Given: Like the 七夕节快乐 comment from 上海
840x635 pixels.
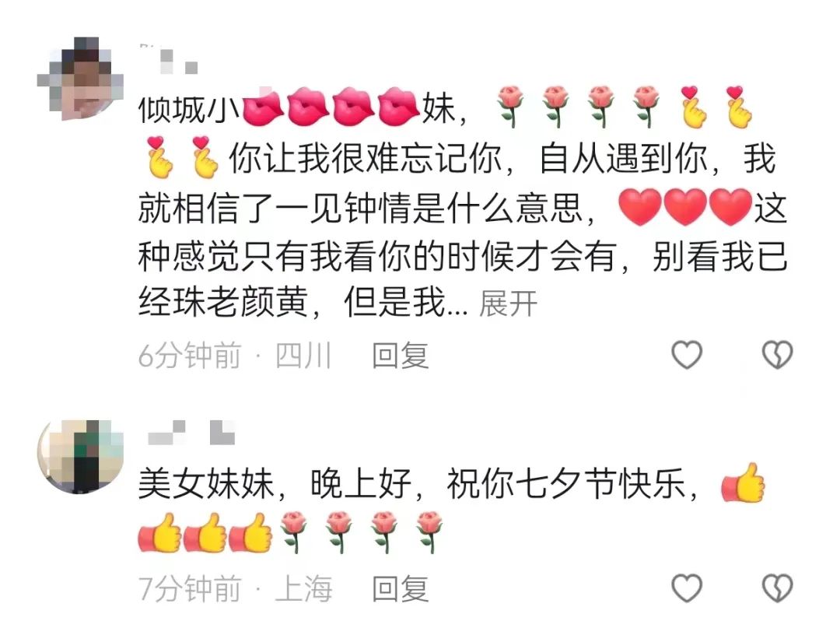Looking at the screenshot, I should (687, 588).
